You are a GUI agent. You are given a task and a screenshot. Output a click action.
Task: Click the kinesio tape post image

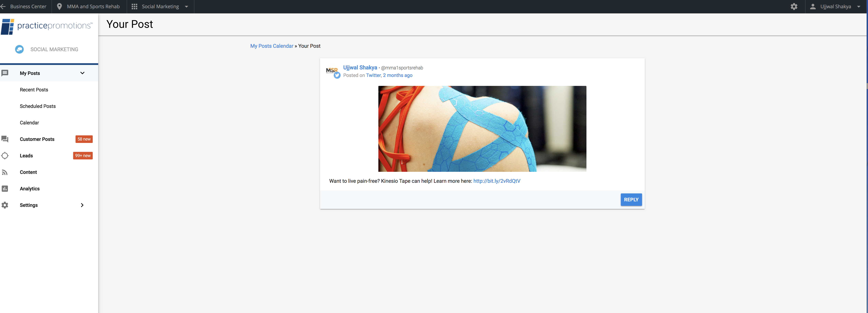[482, 129]
